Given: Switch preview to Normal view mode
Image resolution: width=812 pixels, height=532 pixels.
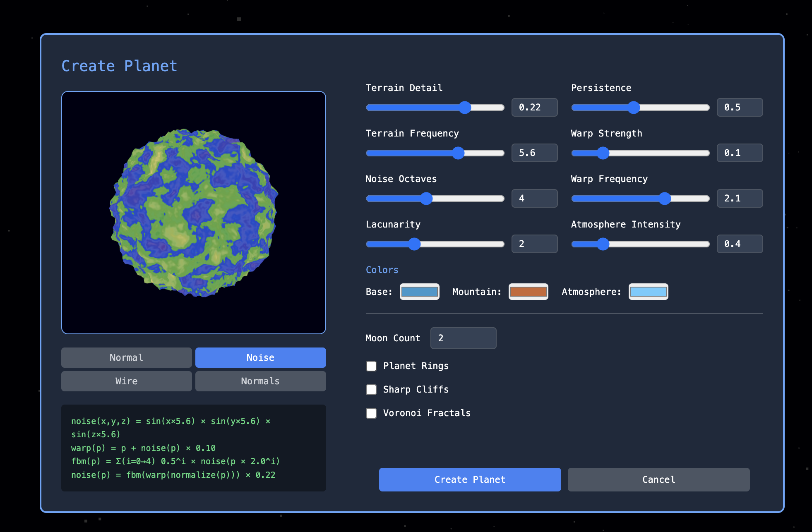Looking at the screenshot, I should 126,357.
